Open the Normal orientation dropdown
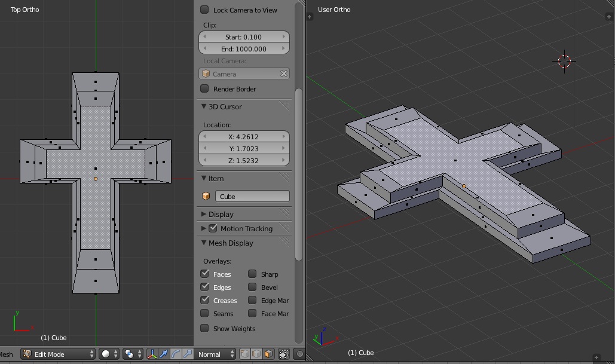 pos(215,354)
